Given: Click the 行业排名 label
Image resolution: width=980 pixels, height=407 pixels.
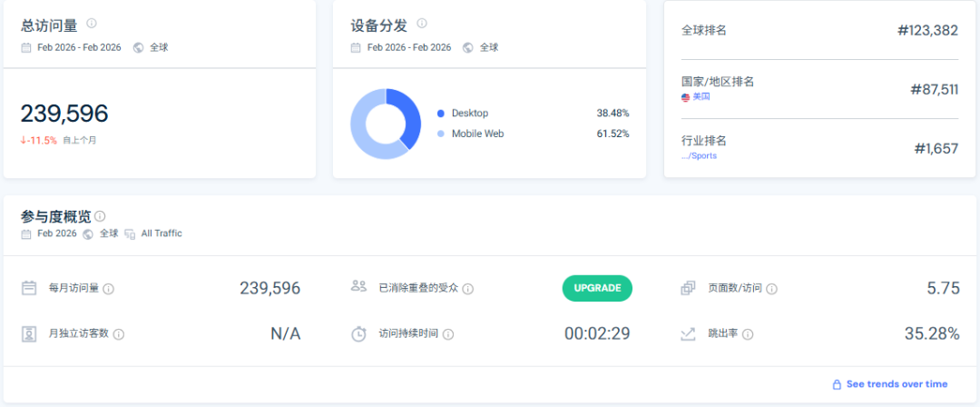Looking at the screenshot, I should pyautogui.click(x=704, y=141).
